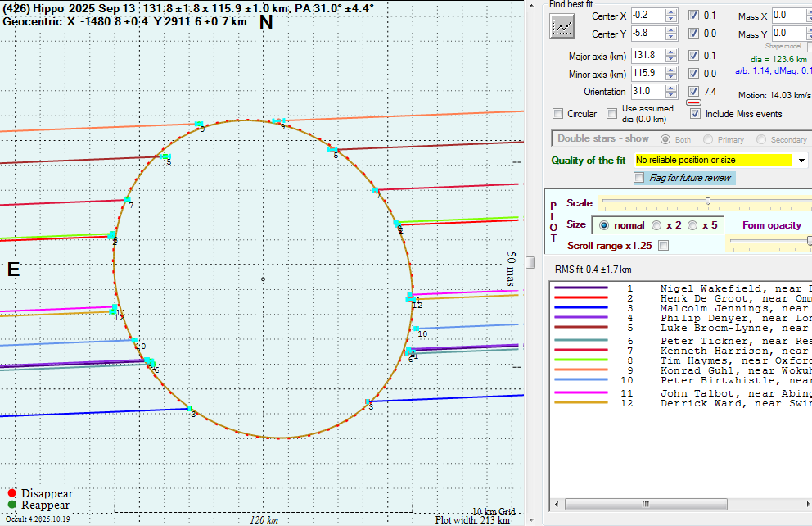The image size is (812, 526).
Task: Click the Find best fit graph button
Action: (562, 25)
